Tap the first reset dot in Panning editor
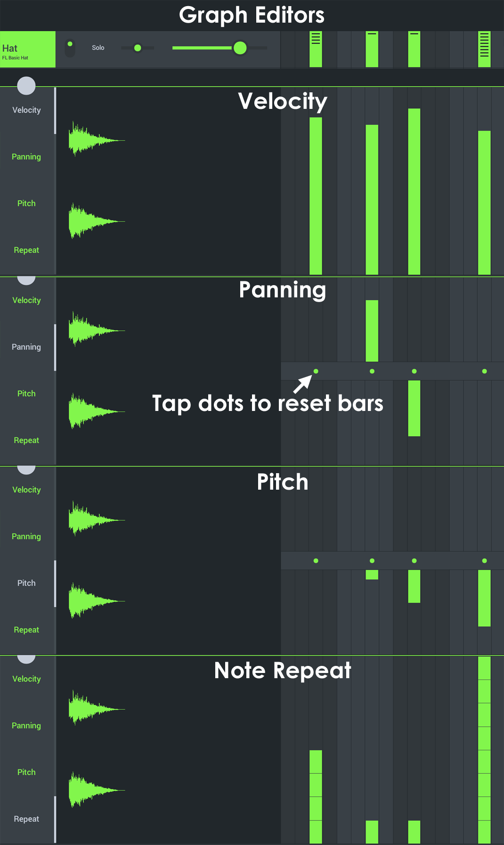Screen dimensions: 504x845 point(316,371)
